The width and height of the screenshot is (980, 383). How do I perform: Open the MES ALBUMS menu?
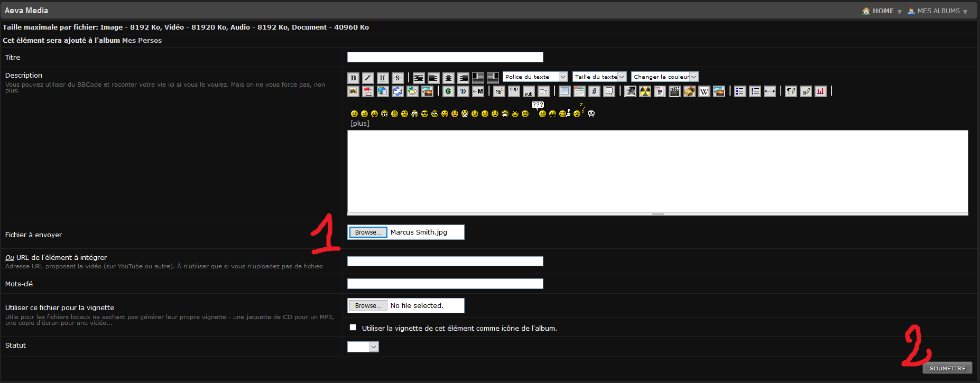click(x=938, y=11)
